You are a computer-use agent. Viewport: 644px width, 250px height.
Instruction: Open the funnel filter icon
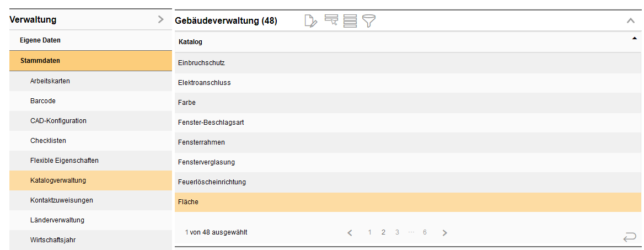point(368,21)
